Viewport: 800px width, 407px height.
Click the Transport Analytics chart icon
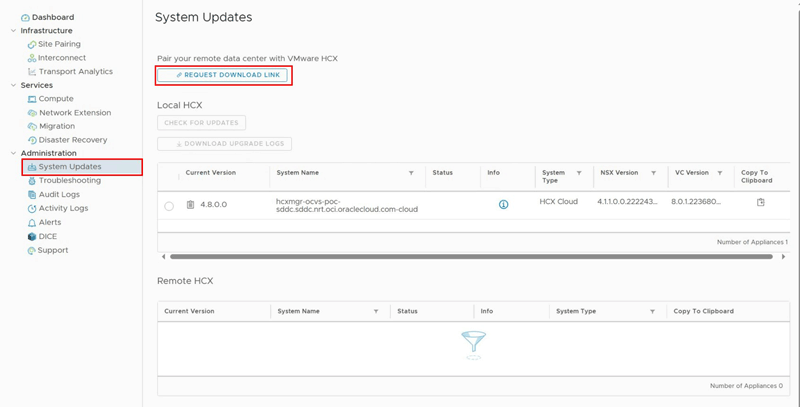pyautogui.click(x=32, y=72)
